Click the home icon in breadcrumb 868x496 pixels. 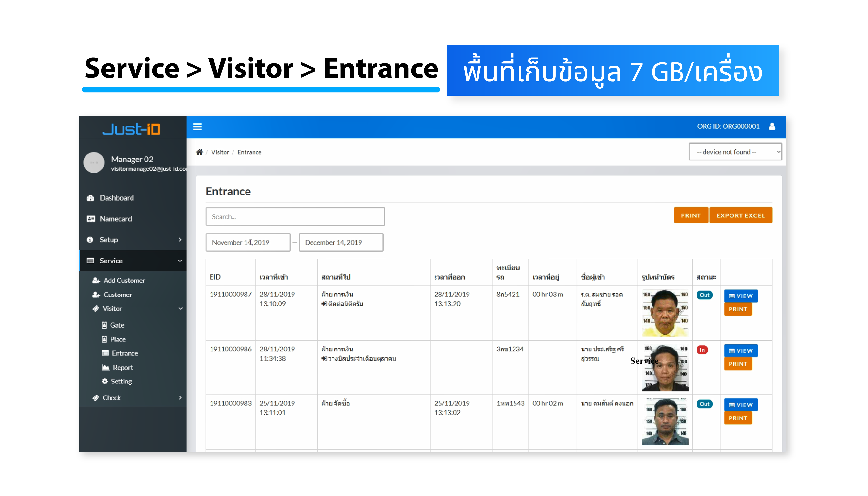(x=200, y=152)
